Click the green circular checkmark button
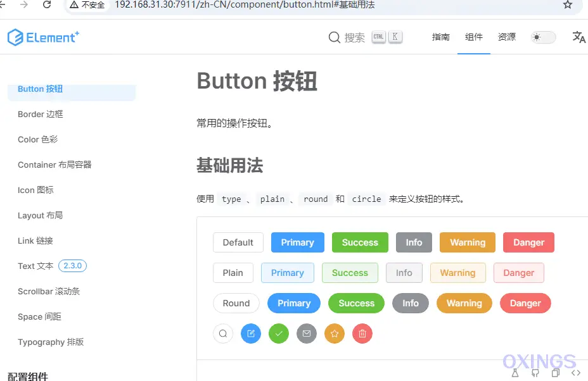This screenshot has height=381, width=588. (279, 334)
